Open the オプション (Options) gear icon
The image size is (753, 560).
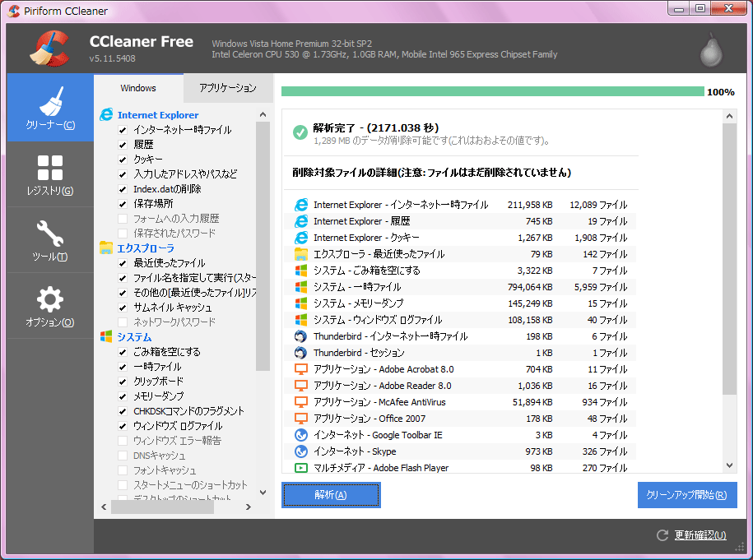pos(50,299)
